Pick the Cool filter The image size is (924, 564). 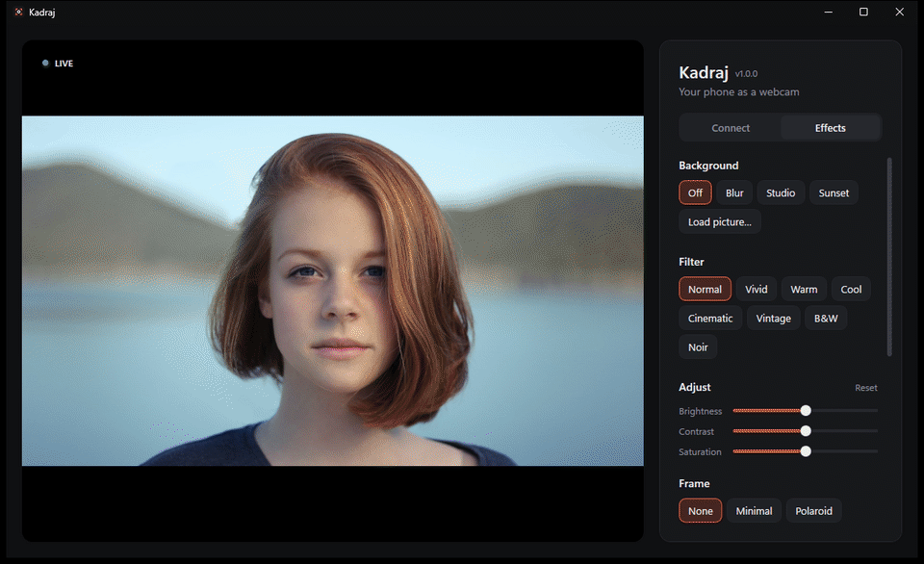click(x=851, y=289)
